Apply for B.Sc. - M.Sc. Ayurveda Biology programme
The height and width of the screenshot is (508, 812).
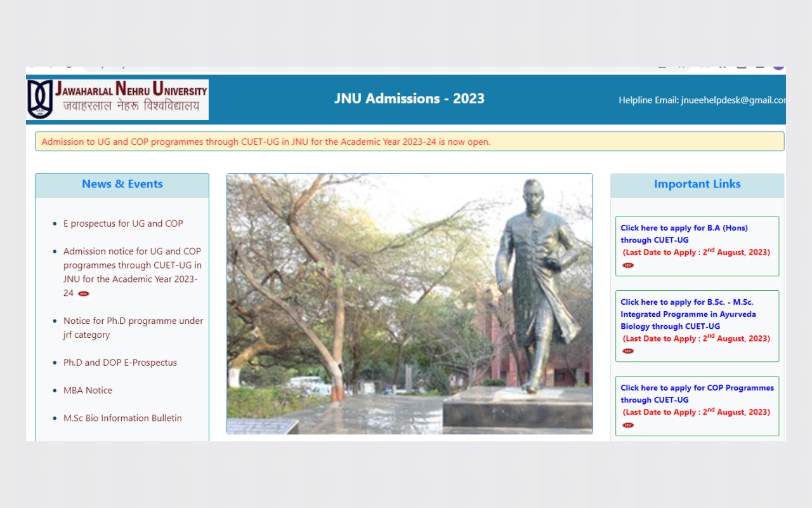(x=688, y=314)
